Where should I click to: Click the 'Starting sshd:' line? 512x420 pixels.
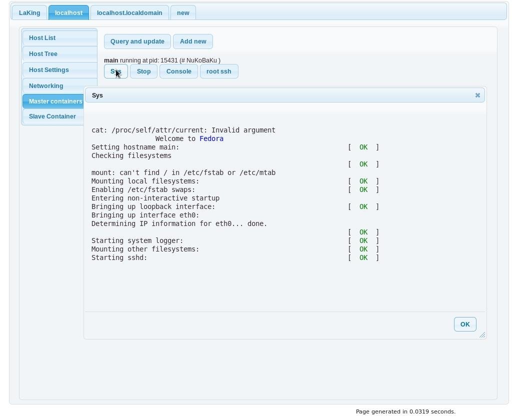tap(119, 257)
